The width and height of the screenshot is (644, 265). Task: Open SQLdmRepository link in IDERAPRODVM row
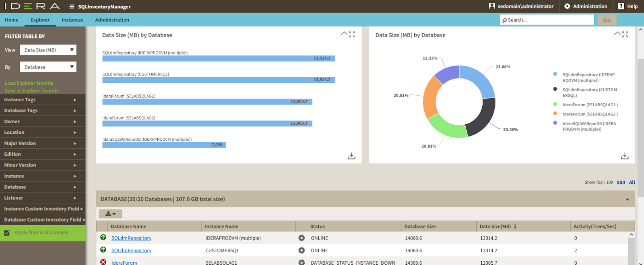point(131,238)
